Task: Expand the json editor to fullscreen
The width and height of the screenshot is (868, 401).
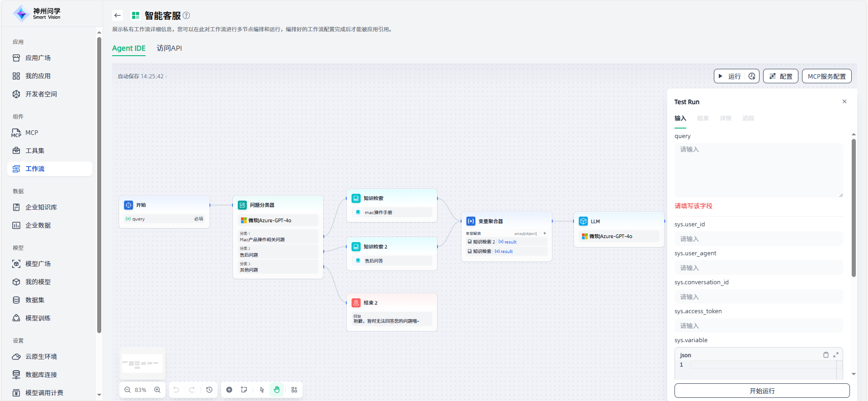Action: pos(836,355)
